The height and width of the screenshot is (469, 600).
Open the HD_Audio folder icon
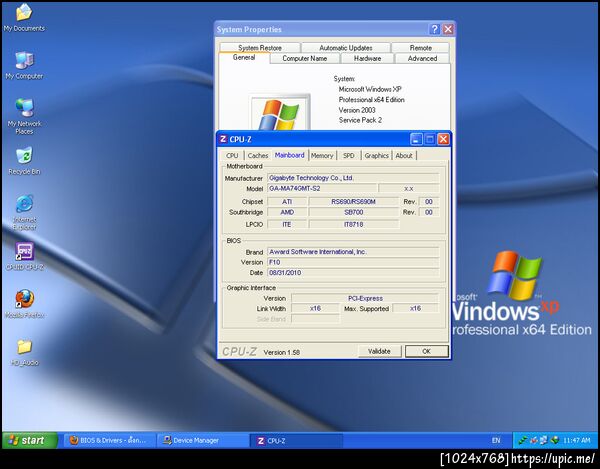point(24,352)
